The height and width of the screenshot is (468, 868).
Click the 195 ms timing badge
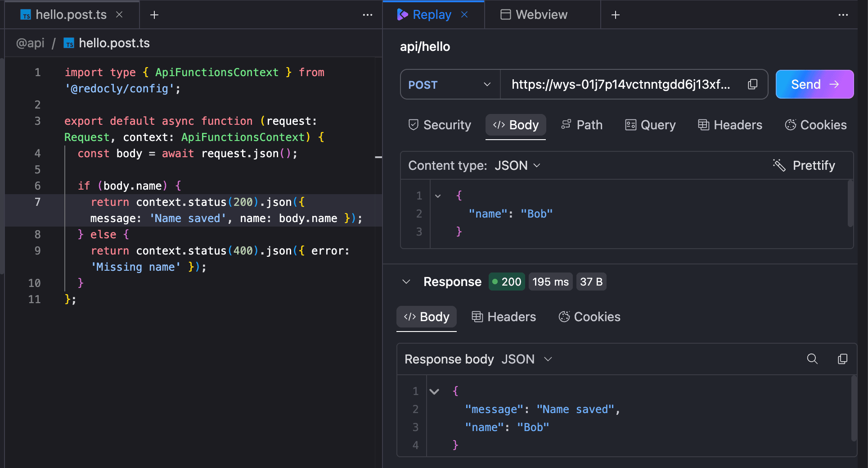[550, 282]
